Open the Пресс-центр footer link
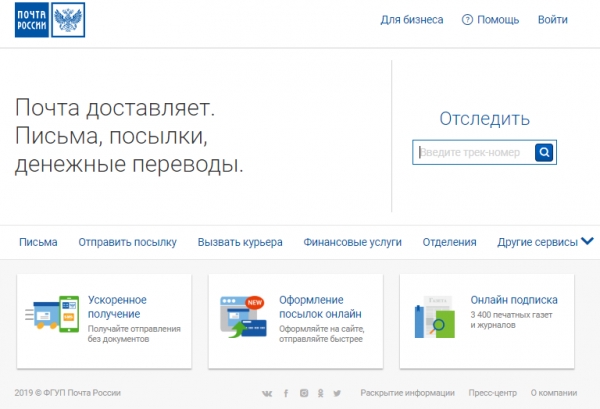 coord(492,393)
